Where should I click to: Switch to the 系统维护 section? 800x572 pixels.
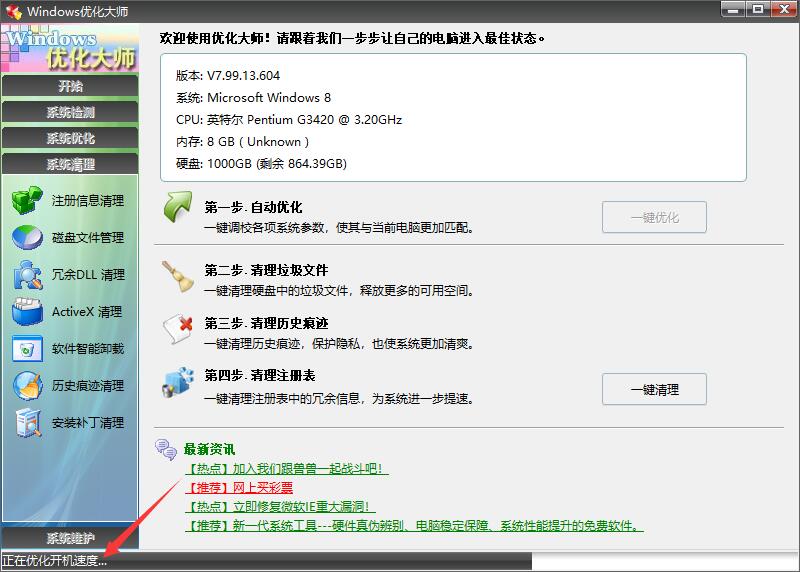point(70,538)
